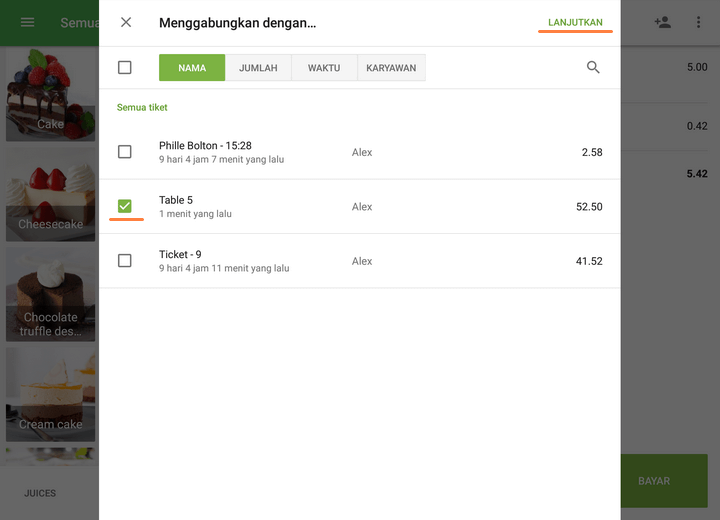Check the Phille Bolton ticket checkbox
Image resolution: width=720 pixels, height=520 pixels.
tap(125, 152)
